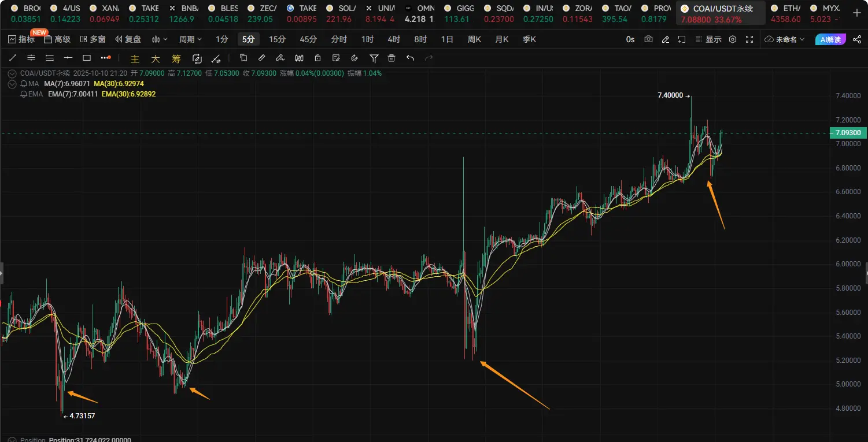Enable the magnet snap tool
The height and width of the screenshot is (442, 868).
coord(354,58)
